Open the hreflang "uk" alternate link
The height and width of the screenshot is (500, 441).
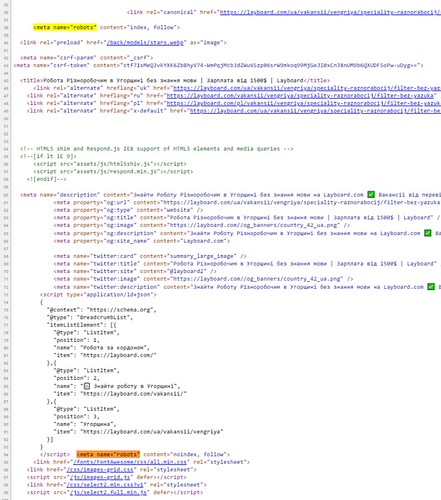[307, 88]
